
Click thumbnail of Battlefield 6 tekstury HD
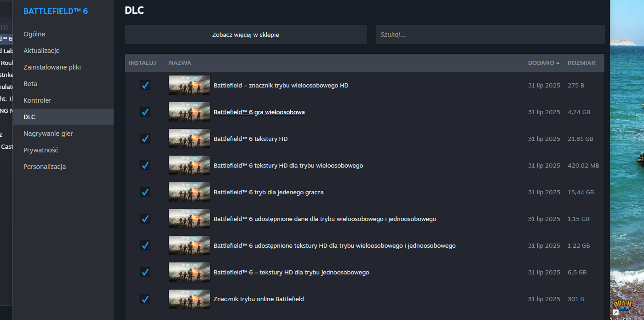(x=190, y=139)
